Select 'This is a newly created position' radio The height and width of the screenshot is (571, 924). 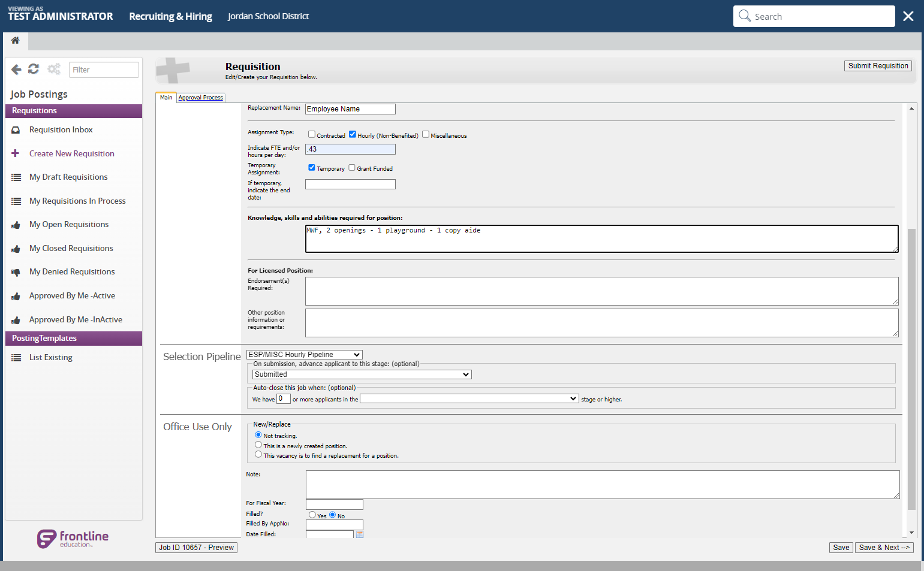(x=258, y=445)
